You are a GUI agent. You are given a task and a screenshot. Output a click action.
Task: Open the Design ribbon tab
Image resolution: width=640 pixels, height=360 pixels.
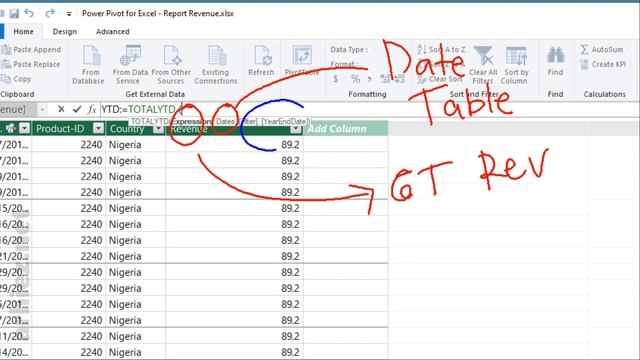[64, 31]
